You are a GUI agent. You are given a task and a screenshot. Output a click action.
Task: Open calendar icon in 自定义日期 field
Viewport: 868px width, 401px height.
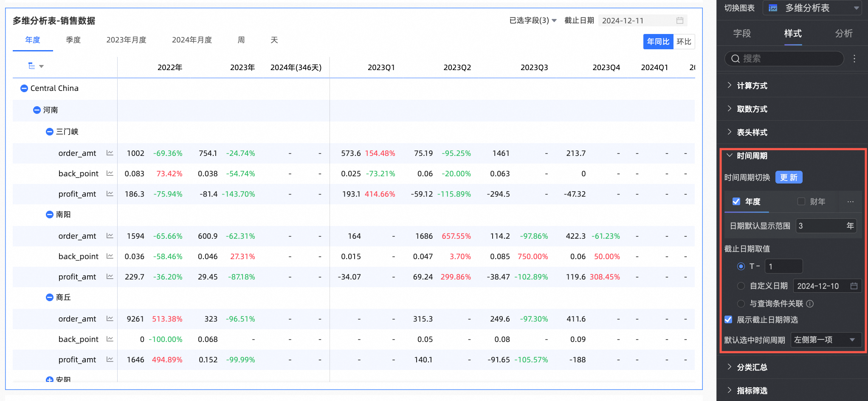[854, 286]
